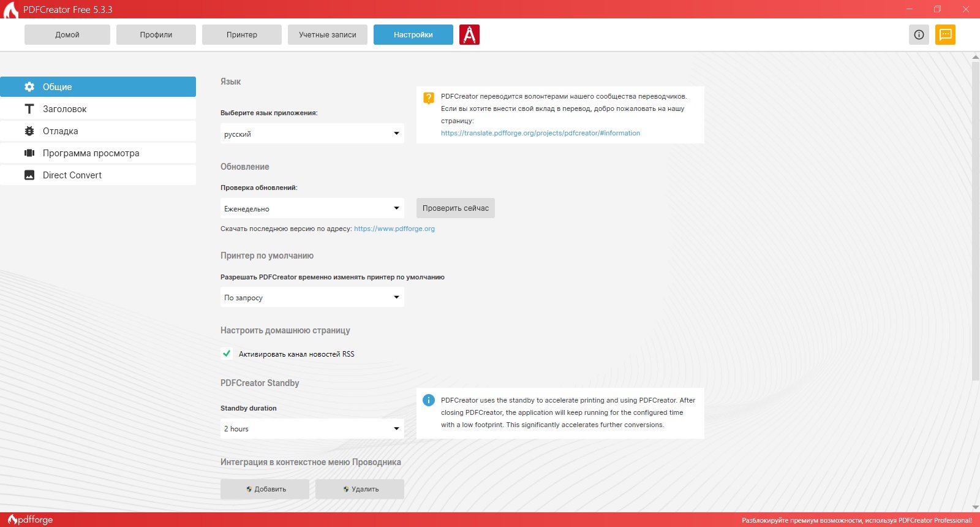
Task: Open the Заголовок settings section
Action: tap(98, 109)
